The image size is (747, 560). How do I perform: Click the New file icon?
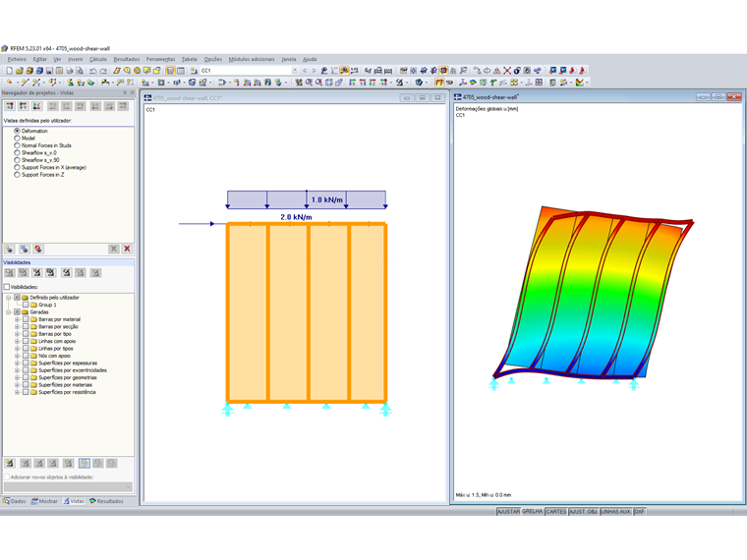[9, 71]
